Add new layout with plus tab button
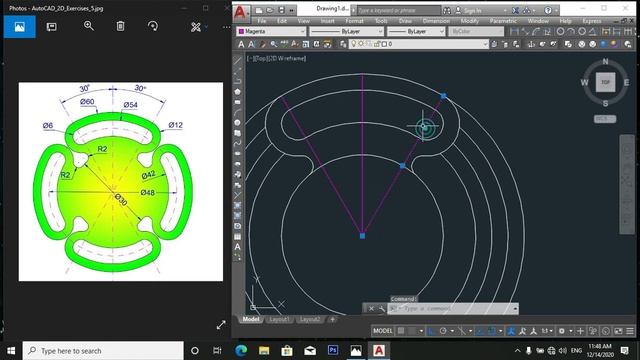Screen dimensions: 640x360 click(x=333, y=319)
